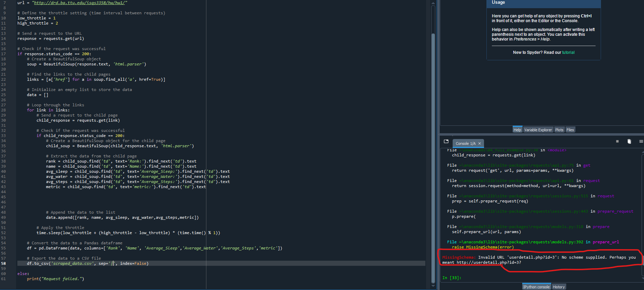Close the Console 1/A tab
Screen dimensions: 644x290
[x=479, y=143]
